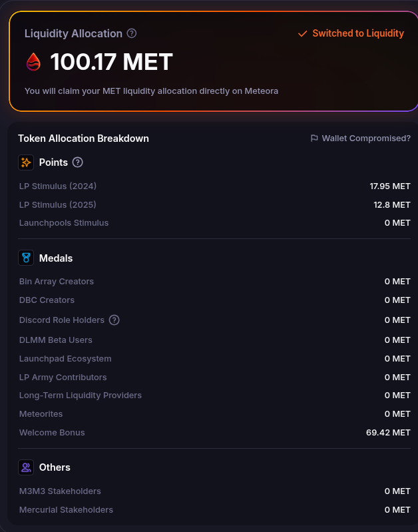418x532 pixels.
Task: Click the Others section people icon
Action: [x=26, y=467]
